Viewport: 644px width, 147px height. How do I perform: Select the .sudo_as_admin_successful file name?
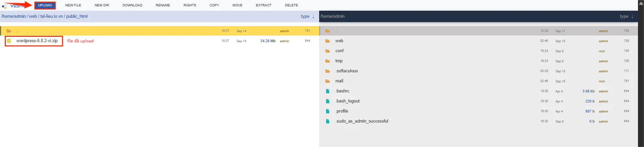[362, 121]
